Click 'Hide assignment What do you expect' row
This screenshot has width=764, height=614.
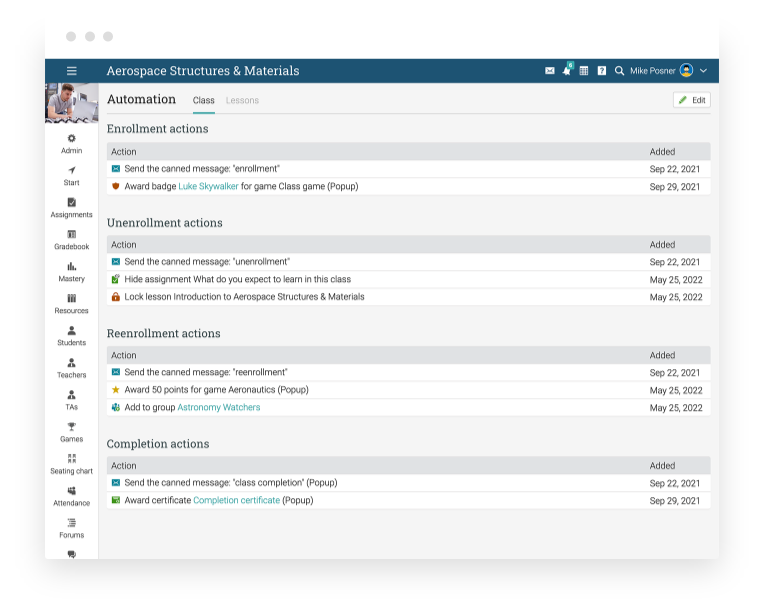click(x=408, y=279)
